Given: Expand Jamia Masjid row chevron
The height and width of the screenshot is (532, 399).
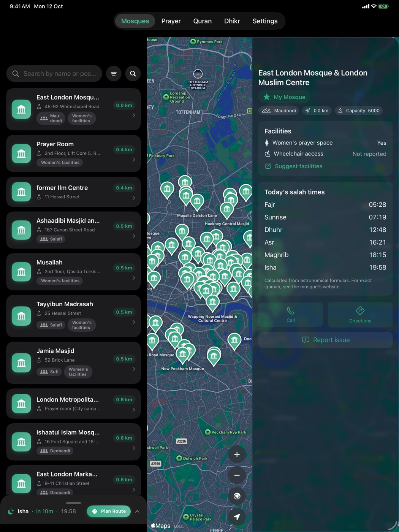Looking at the screenshot, I should coord(134,369).
